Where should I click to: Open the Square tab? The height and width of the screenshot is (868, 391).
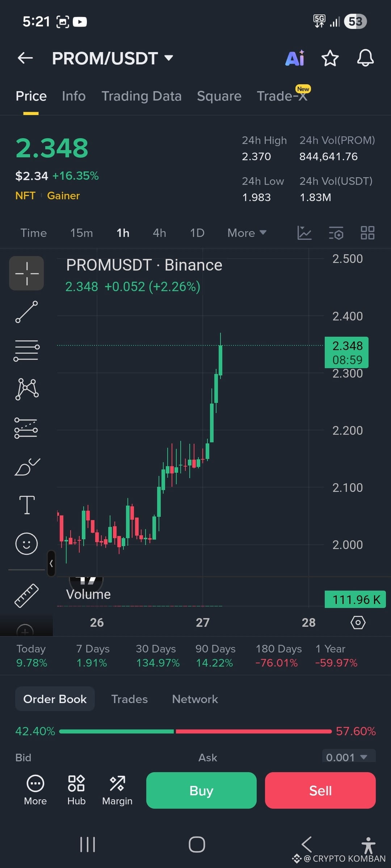219,96
